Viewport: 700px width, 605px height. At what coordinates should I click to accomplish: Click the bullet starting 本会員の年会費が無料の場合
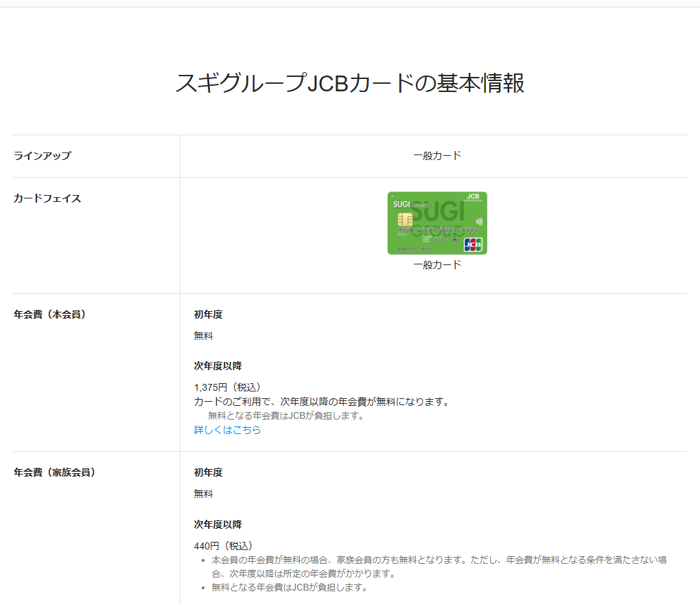click(439, 567)
